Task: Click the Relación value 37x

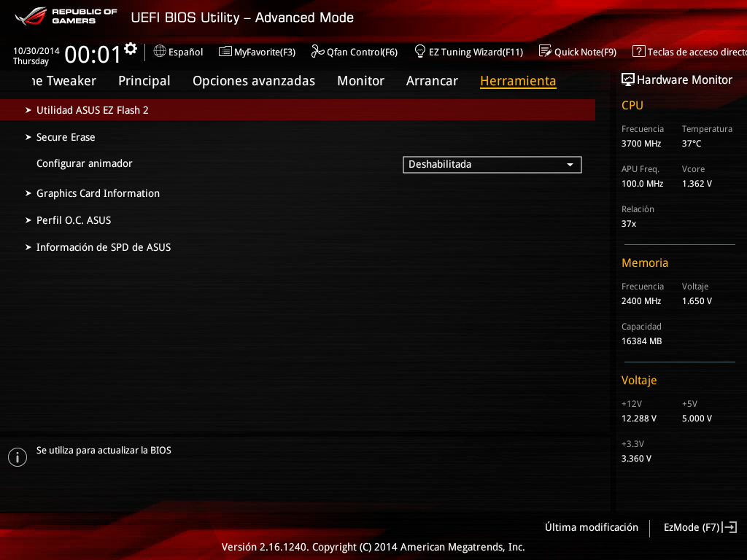Action: coord(629,223)
